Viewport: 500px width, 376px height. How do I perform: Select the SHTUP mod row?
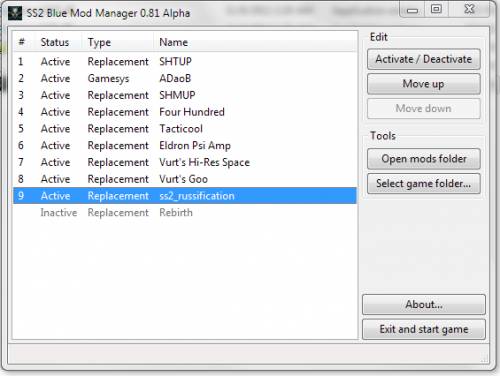[185, 62]
